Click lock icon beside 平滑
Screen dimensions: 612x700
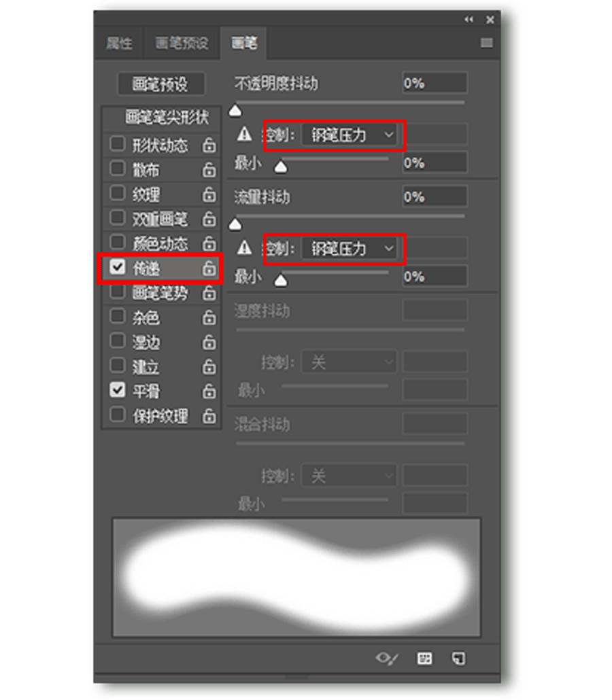click(x=209, y=391)
